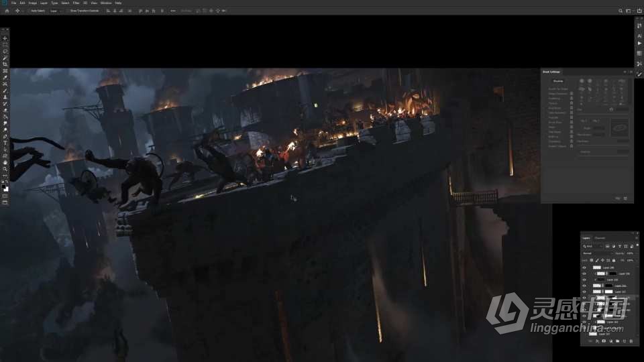Open Brush Settings panel menu
644x362 pixels.
click(x=631, y=72)
